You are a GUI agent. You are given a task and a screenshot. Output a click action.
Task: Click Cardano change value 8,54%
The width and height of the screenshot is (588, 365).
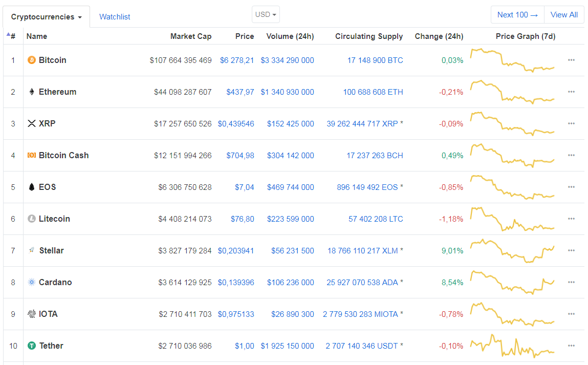point(452,282)
